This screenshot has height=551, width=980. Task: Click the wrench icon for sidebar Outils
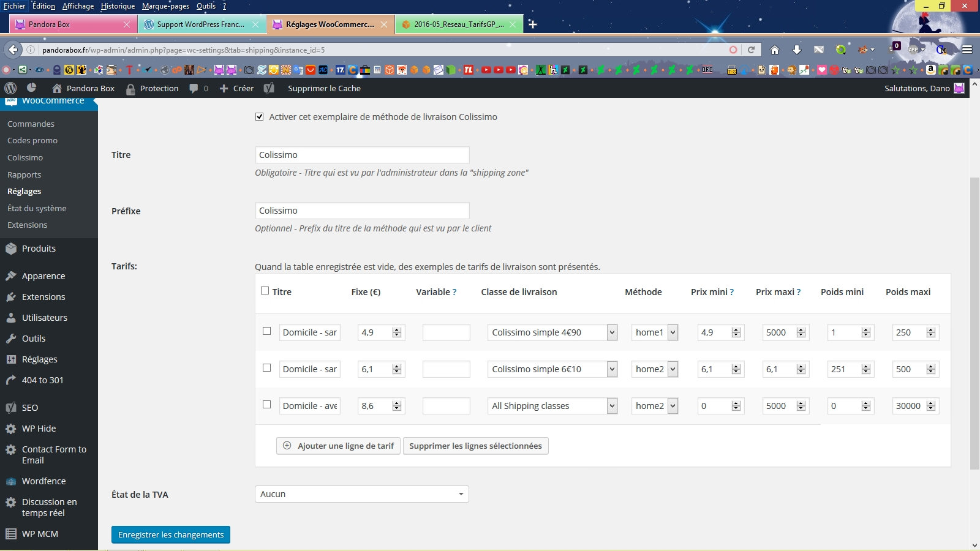click(x=11, y=339)
